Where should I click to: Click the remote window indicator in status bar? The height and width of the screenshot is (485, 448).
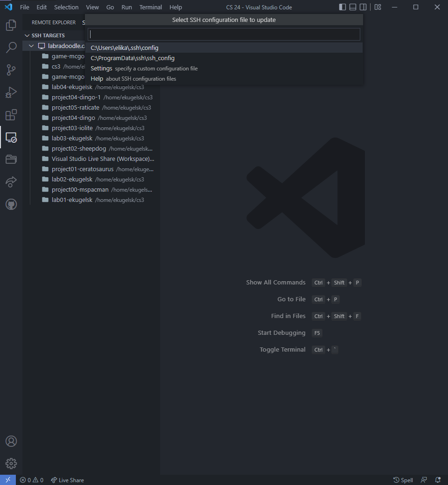[8, 480]
